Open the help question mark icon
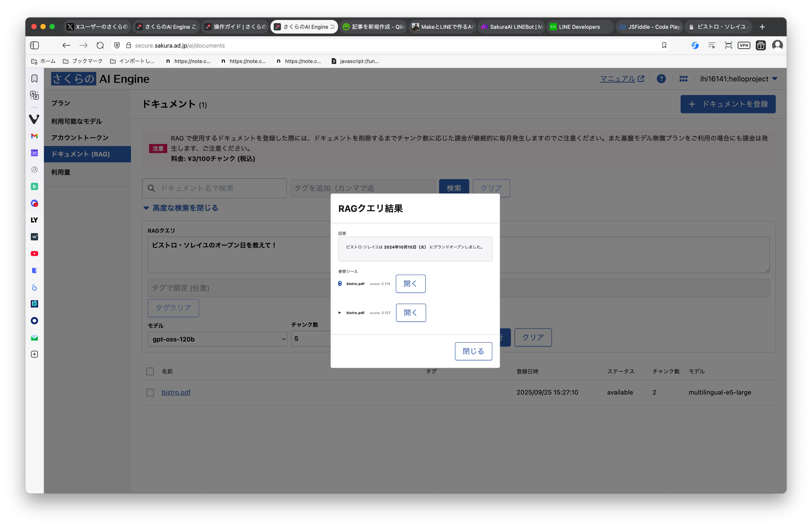Screen dimensions: 812x527 click(661, 79)
